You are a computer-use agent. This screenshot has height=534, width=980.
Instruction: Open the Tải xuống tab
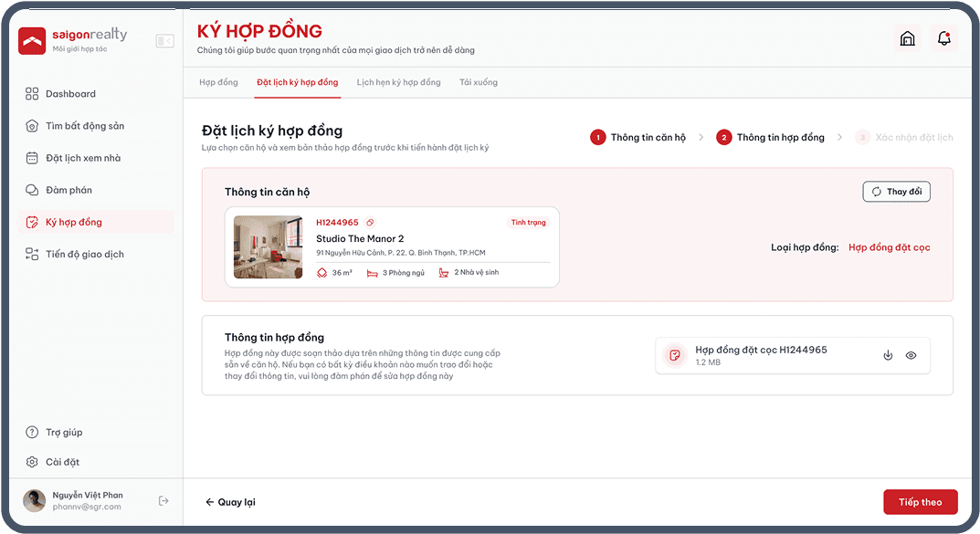click(x=479, y=82)
